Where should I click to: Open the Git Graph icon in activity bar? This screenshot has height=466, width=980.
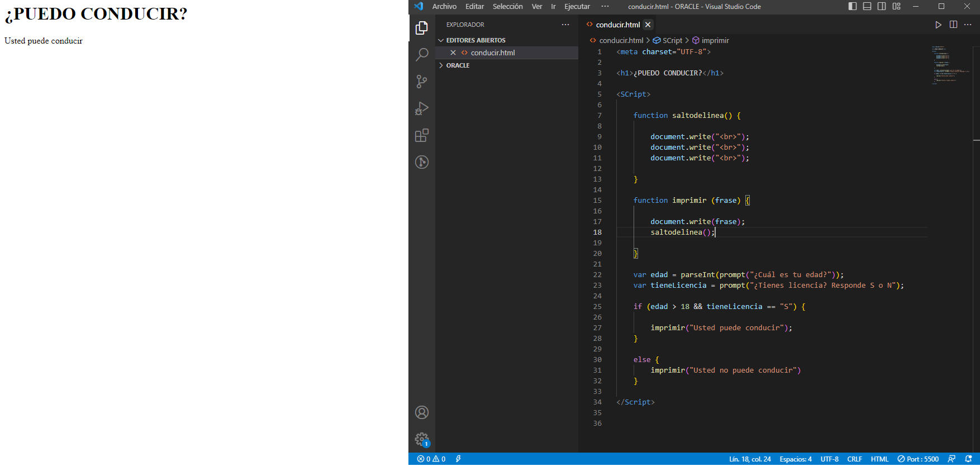(x=422, y=162)
